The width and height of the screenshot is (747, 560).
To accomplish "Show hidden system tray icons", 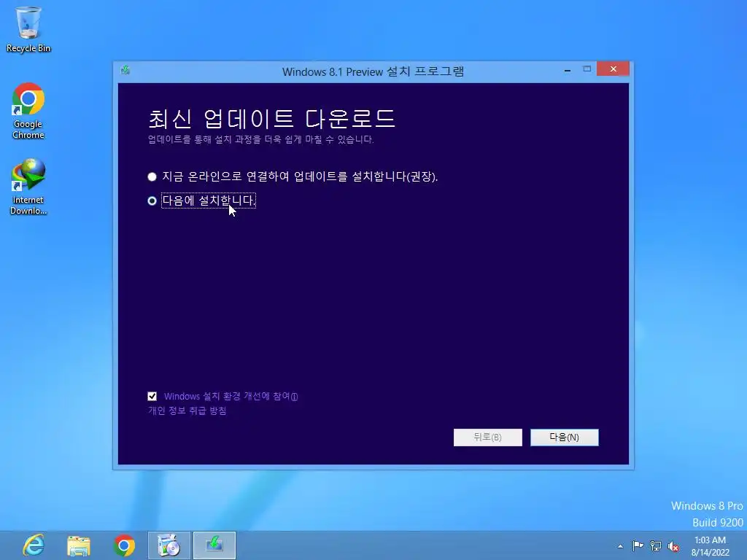I will pyautogui.click(x=620, y=546).
